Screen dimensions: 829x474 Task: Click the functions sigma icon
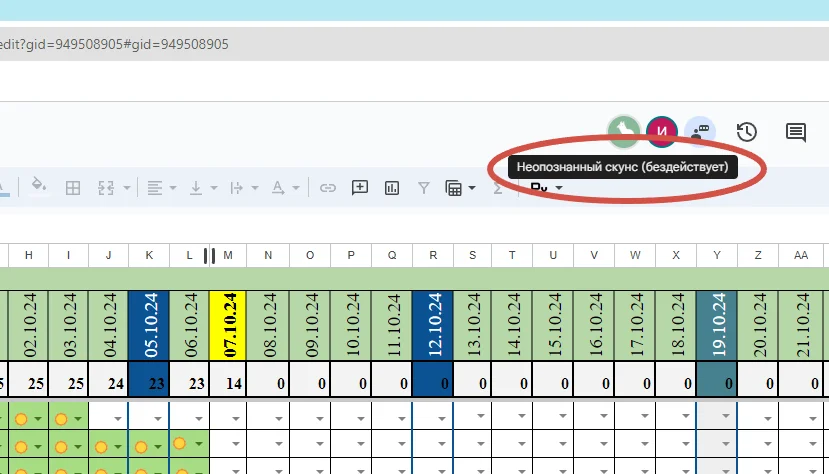click(x=498, y=188)
